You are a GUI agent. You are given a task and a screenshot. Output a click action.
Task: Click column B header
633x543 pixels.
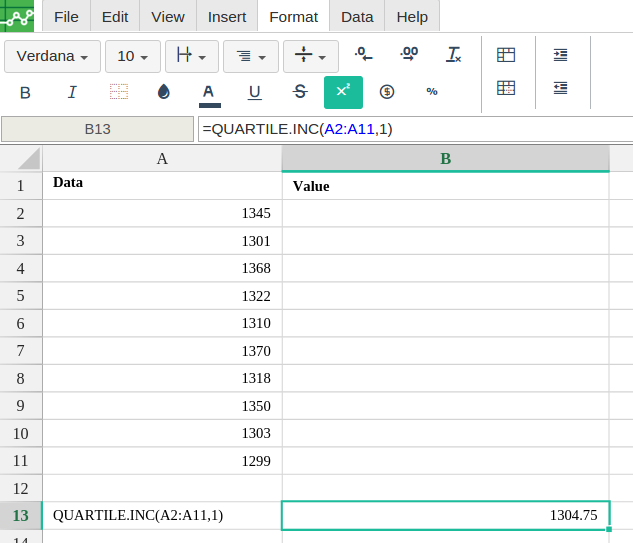(445, 158)
